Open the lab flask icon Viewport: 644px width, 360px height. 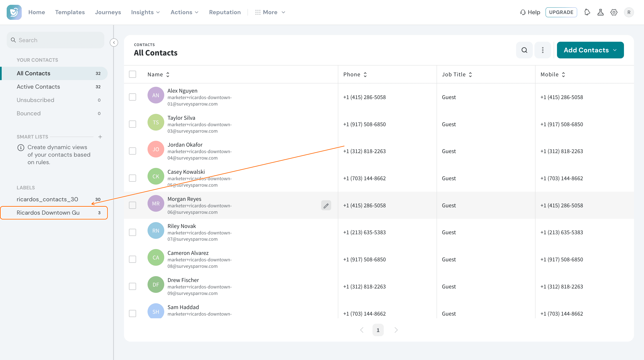[601, 12]
